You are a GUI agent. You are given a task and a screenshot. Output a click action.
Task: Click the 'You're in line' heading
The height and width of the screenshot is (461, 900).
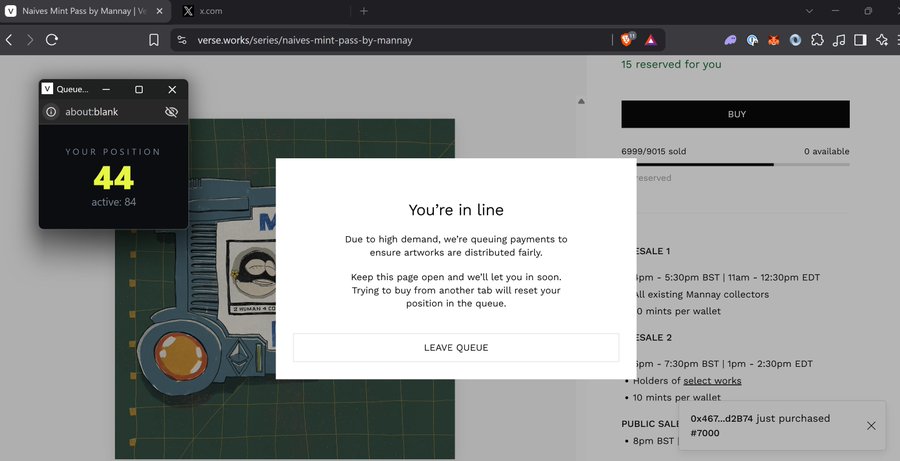(456, 210)
